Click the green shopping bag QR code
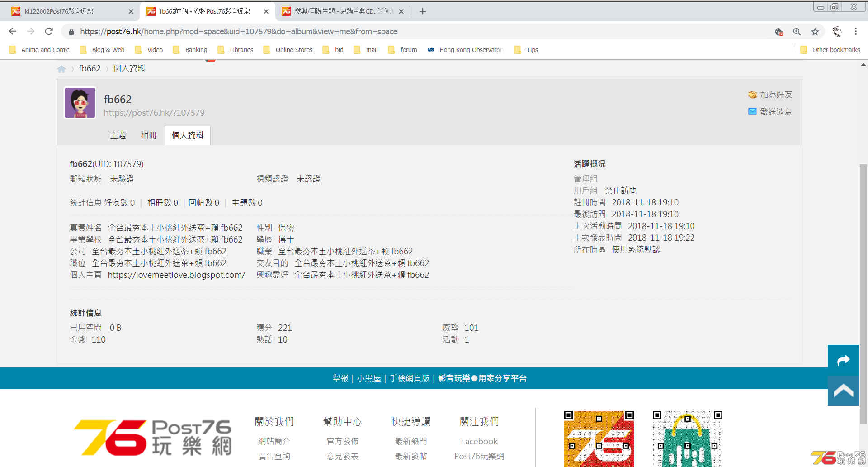 coord(688,439)
